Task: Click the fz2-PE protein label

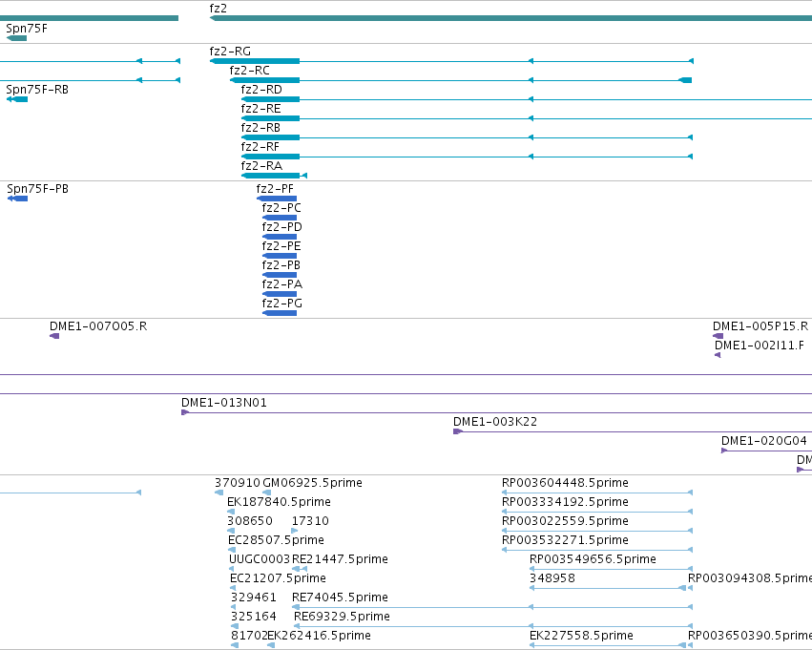Action: tap(281, 246)
